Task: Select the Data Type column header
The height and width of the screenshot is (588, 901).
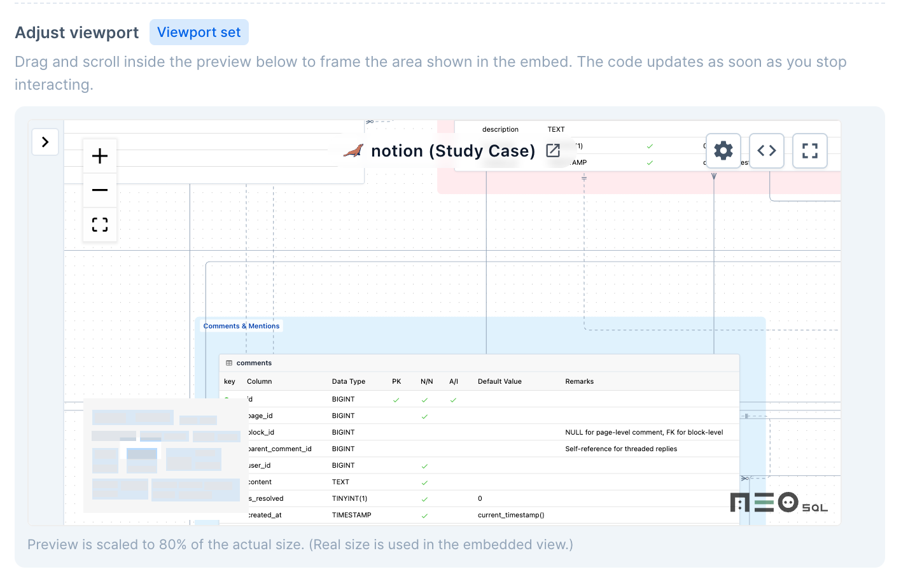Action: [x=349, y=381]
